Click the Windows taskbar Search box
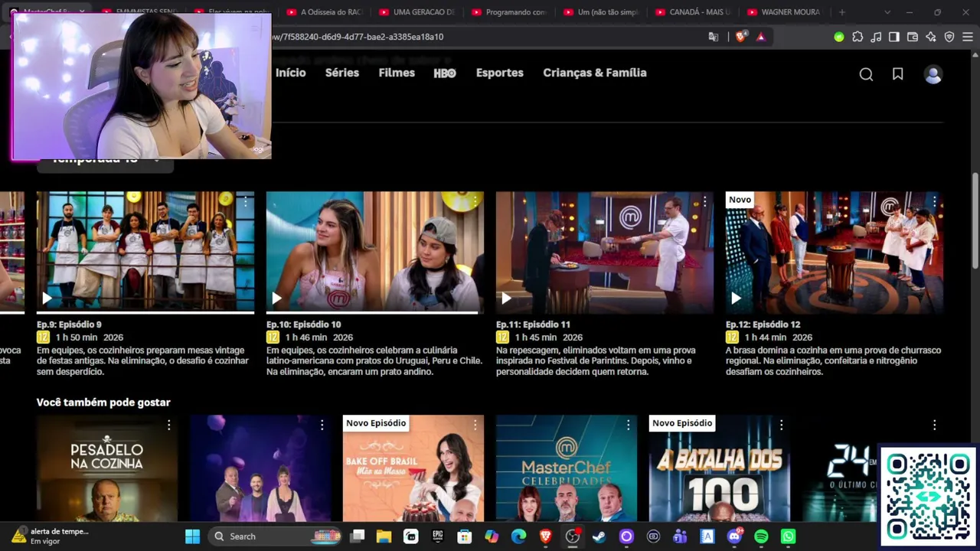This screenshot has height=551, width=980. (276, 536)
